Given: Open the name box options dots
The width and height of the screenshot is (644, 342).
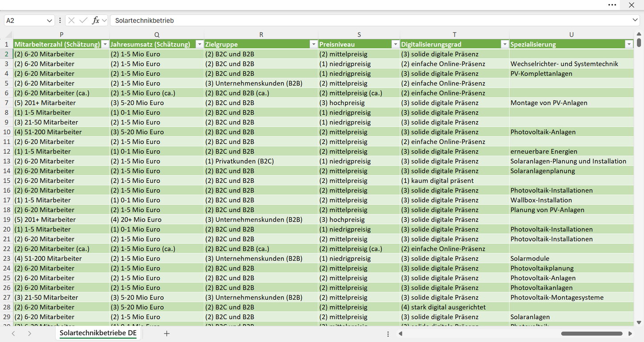Looking at the screenshot, I should 60,21.
